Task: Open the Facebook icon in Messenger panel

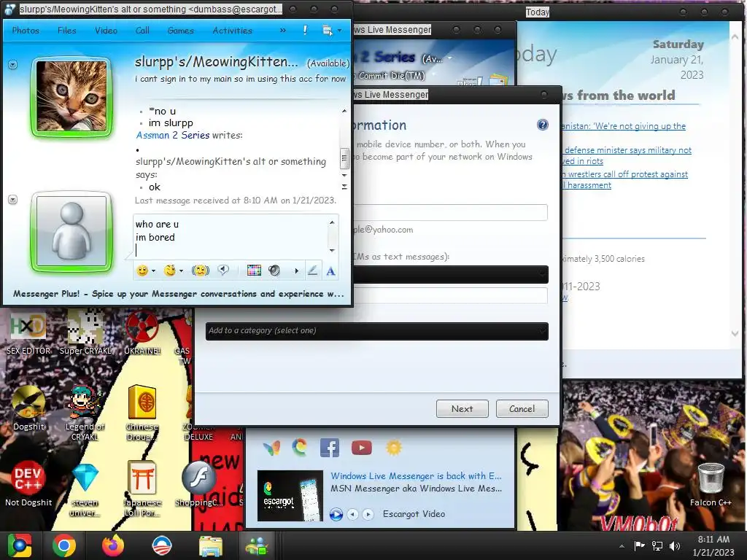Action: 330,448
